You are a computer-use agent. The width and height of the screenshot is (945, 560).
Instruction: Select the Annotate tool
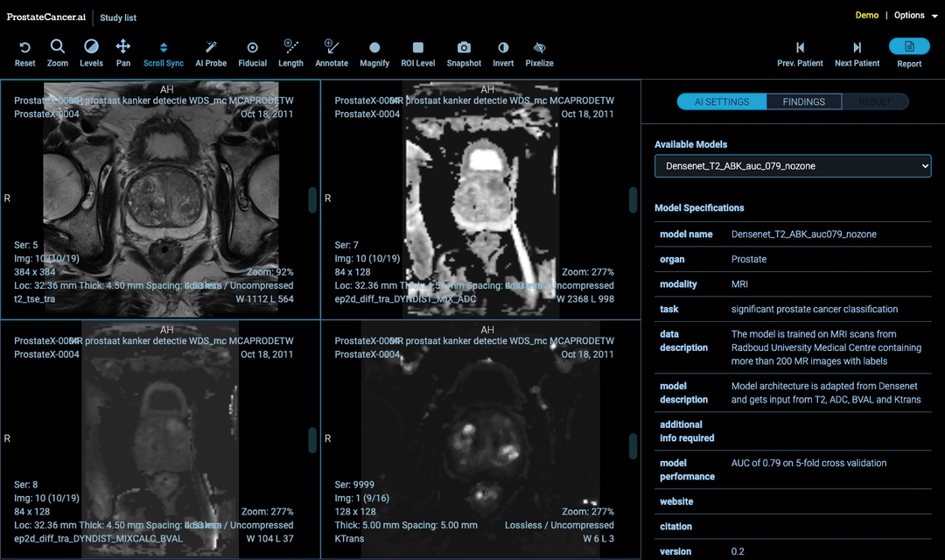pos(332,47)
